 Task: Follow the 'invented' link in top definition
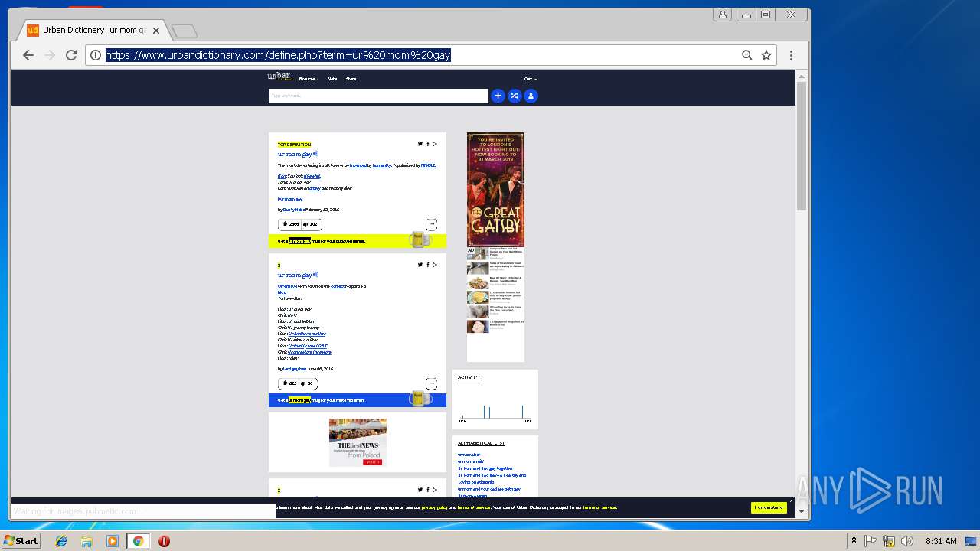point(360,165)
